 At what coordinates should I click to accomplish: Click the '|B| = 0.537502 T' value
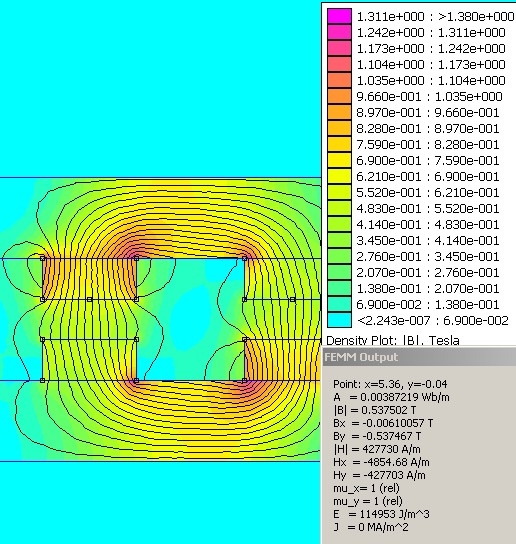point(374,410)
